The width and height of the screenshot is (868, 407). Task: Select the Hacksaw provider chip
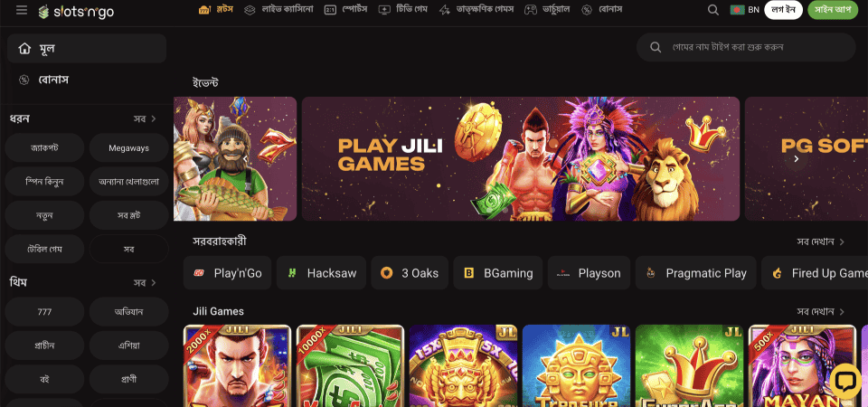point(321,273)
